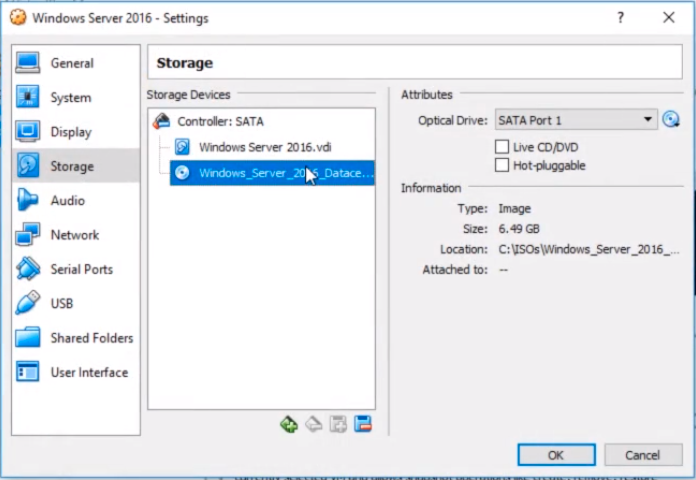
Task: Click the choose optical disk file icon
Action: click(x=671, y=119)
